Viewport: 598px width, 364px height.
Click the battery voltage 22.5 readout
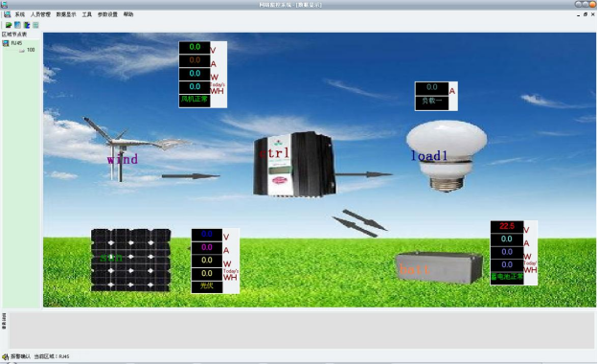[x=507, y=226]
